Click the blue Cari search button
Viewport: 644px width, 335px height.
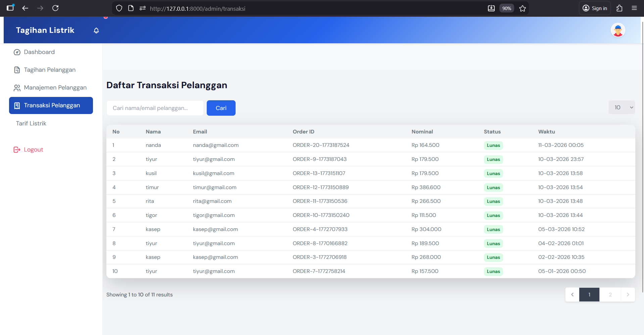click(x=221, y=108)
